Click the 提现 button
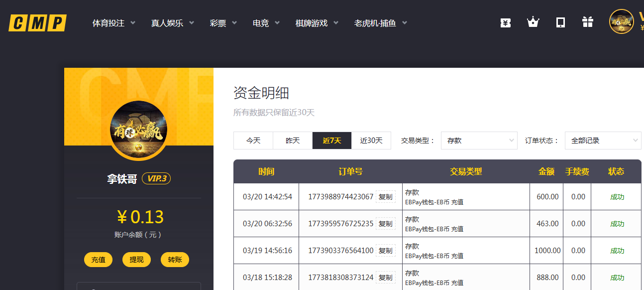Image resolution: width=644 pixels, height=290 pixels. click(x=136, y=260)
